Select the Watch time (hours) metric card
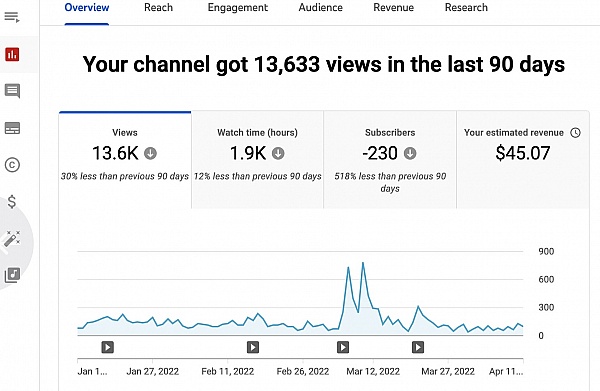The width and height of the screenshot is (600, 391). click(x=258, y=160)
